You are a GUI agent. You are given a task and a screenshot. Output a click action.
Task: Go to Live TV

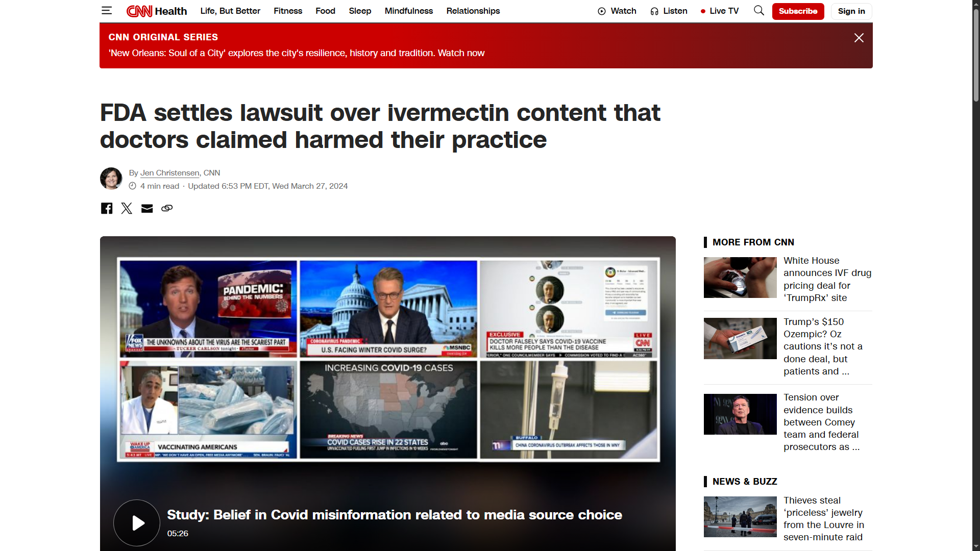click(x=720, y=11)
